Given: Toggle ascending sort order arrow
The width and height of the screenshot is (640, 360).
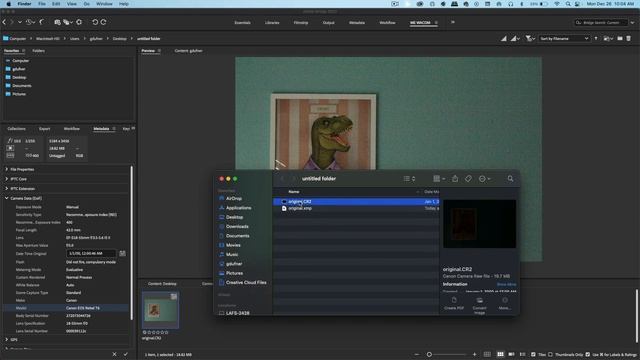Looking at the screenshot, I should (596, 38).
